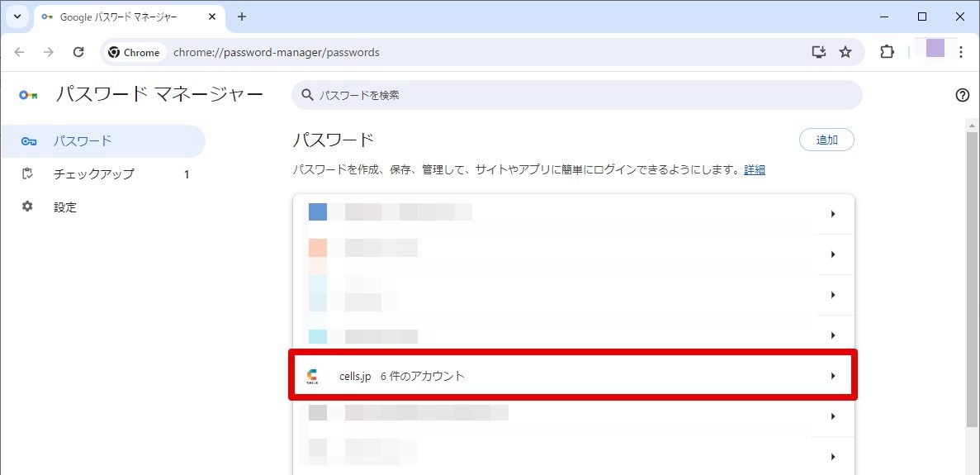Expand the cells.jp entry arrow

coord(832,376)
